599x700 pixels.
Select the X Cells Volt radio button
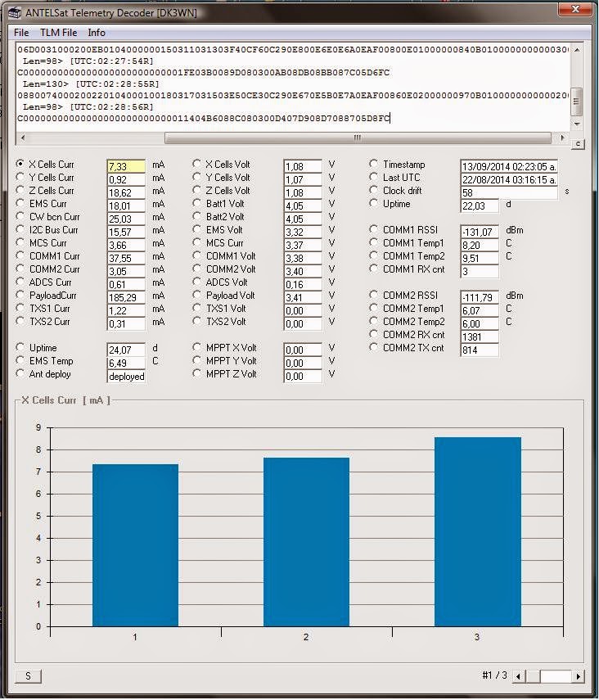pos(197,164)
